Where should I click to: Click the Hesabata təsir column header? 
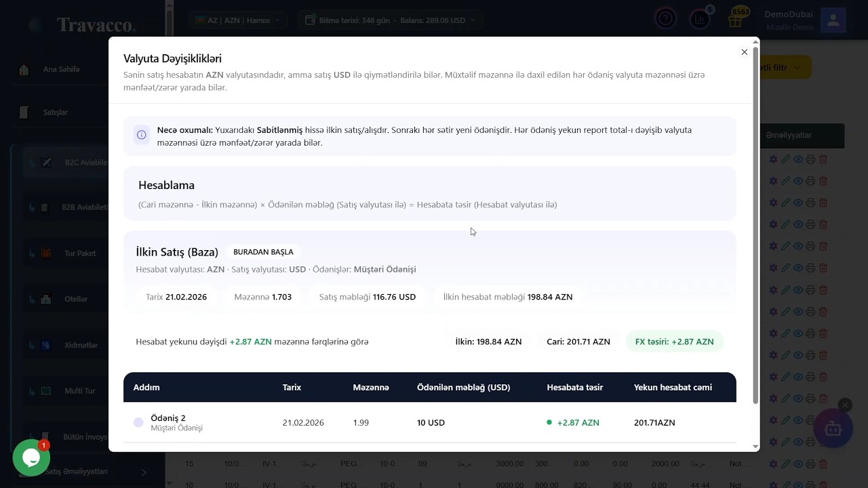click(574, 387)
